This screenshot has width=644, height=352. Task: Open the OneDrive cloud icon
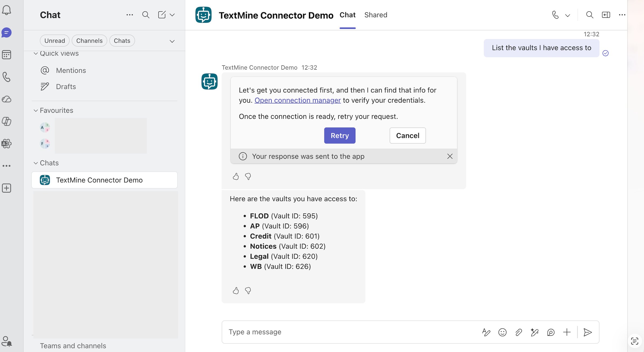[6, 99]
